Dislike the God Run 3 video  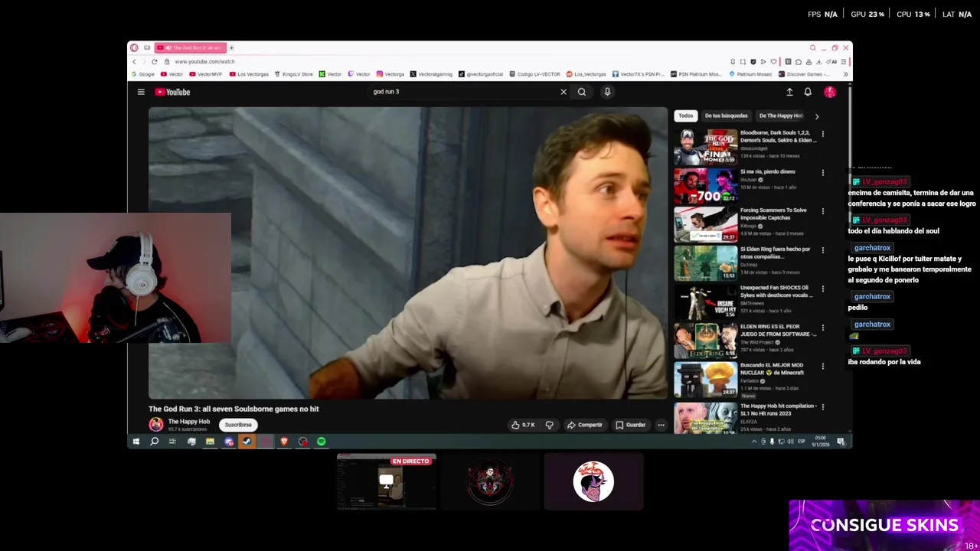coord(550,425)
